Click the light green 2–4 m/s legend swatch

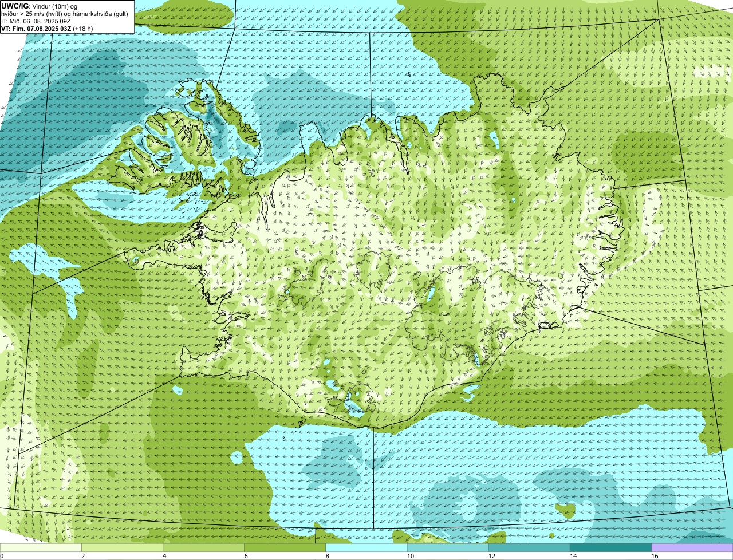click(122, 547)
